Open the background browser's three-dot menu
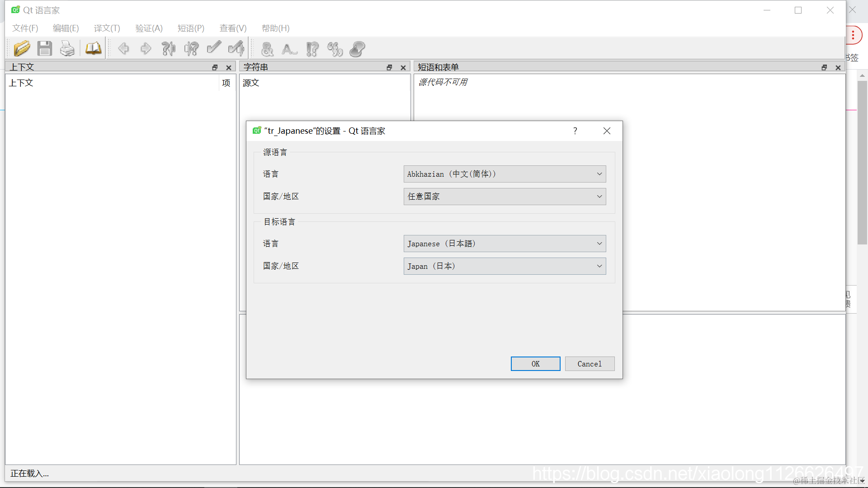Screen dimensions: 868x488 (x=853, y=35)
